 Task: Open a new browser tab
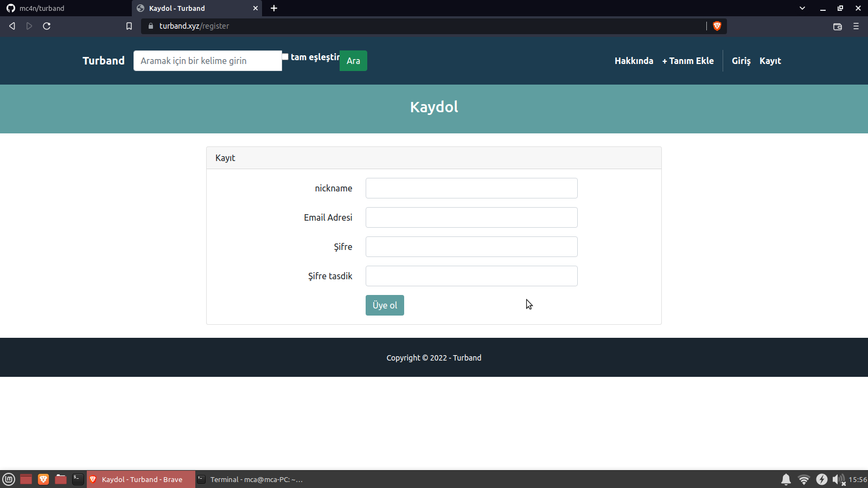[x=274, y=8]
